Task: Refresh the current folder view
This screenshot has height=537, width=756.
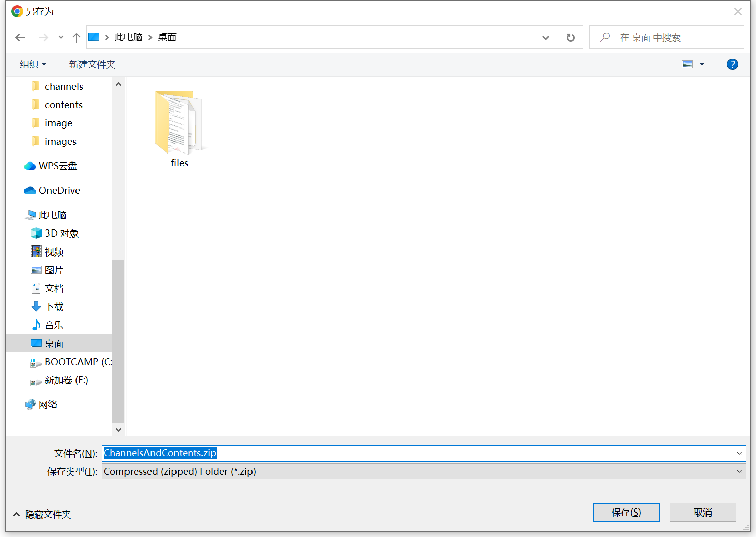Action: [x=570, y=37]
